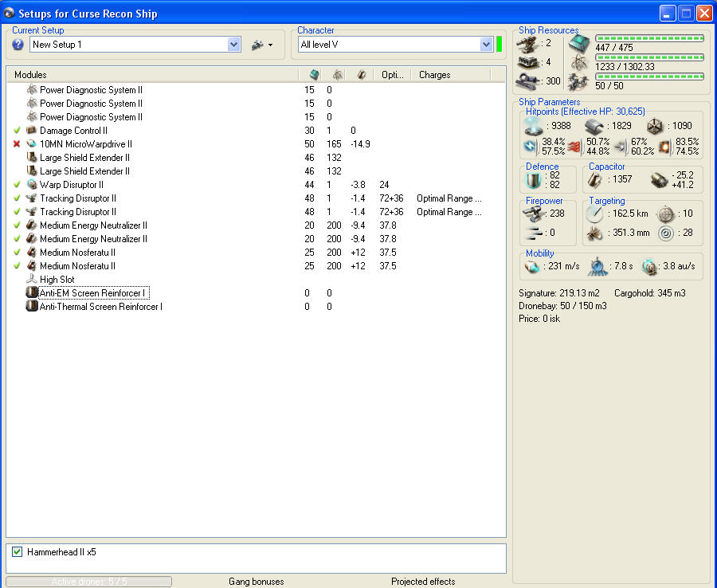The height and width of the screenshot is (588, 717).
Task: Toggle Damage Control II active state checkmark
Action: (17, 131)
